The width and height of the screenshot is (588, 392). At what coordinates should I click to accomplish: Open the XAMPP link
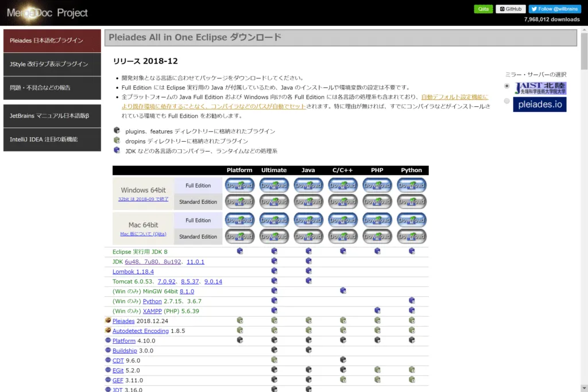tap(152, 311)
